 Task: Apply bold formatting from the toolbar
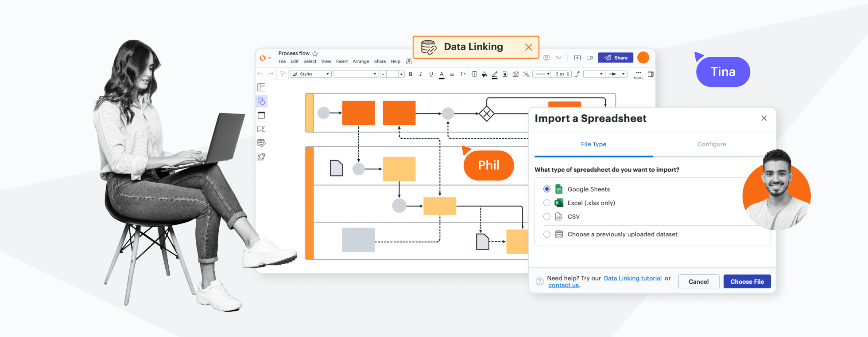click(x=411, y=74)
